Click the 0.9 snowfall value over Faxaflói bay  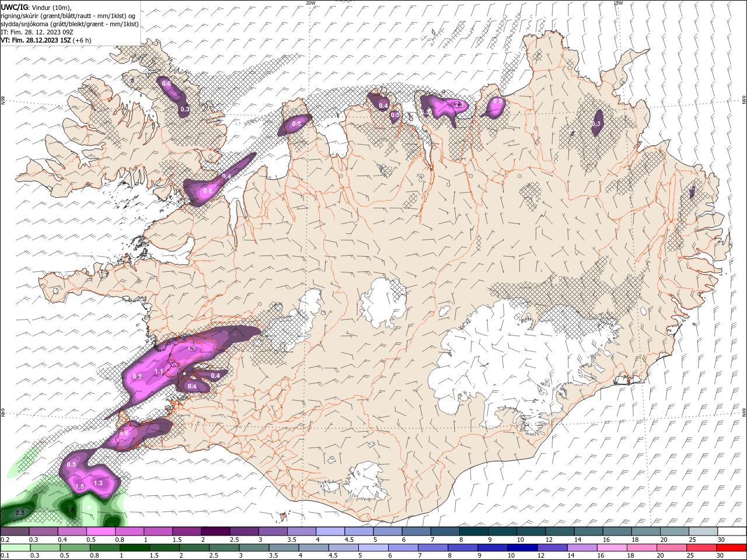[137, 377]
